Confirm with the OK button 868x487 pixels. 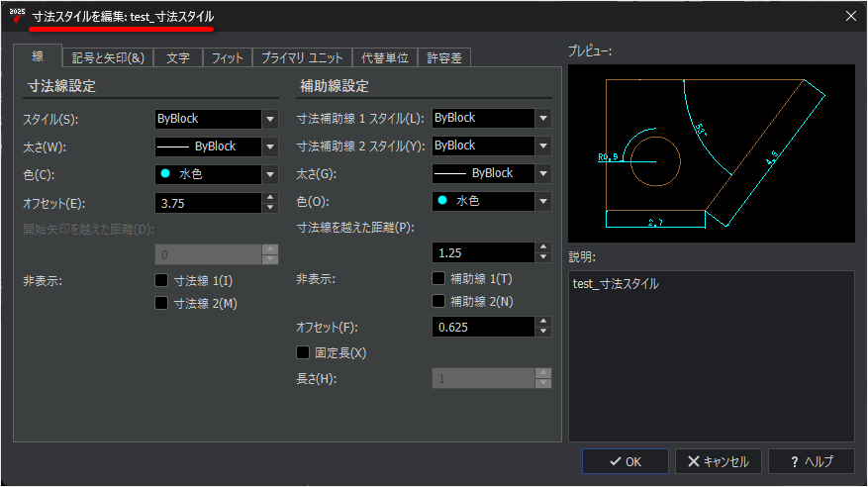point(625,461)
